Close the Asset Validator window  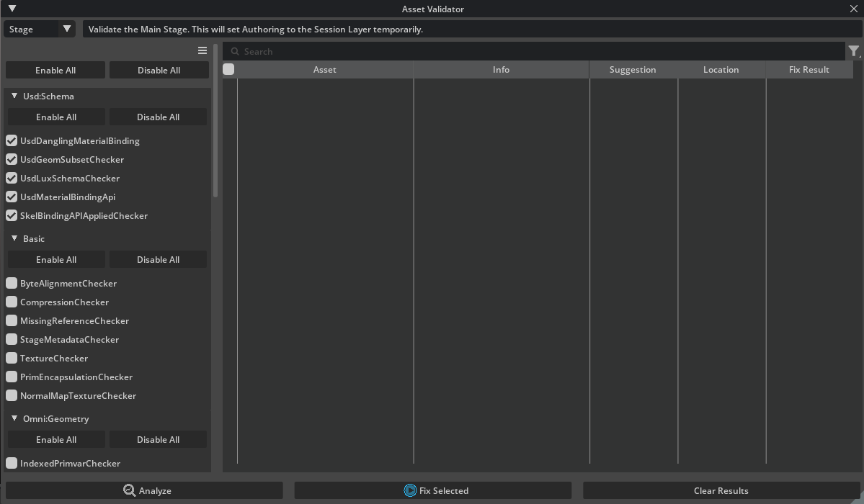coord(854,9)
